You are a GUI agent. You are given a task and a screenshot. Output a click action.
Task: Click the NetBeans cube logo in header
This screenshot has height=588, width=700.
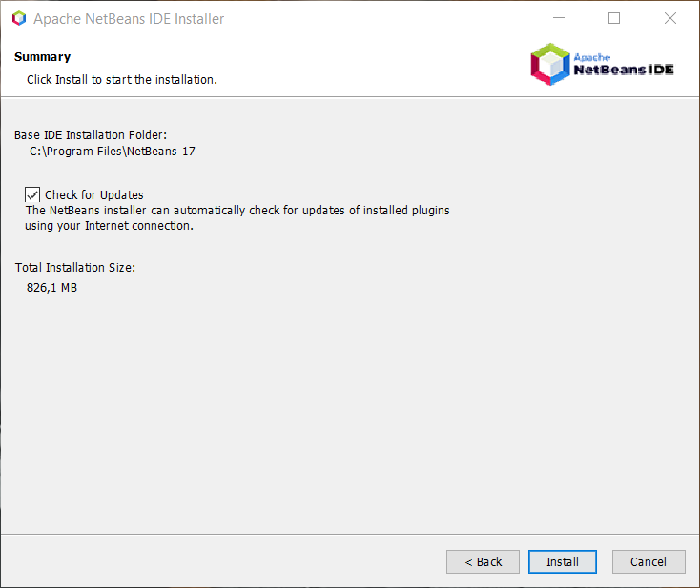(x=549, y=64)
